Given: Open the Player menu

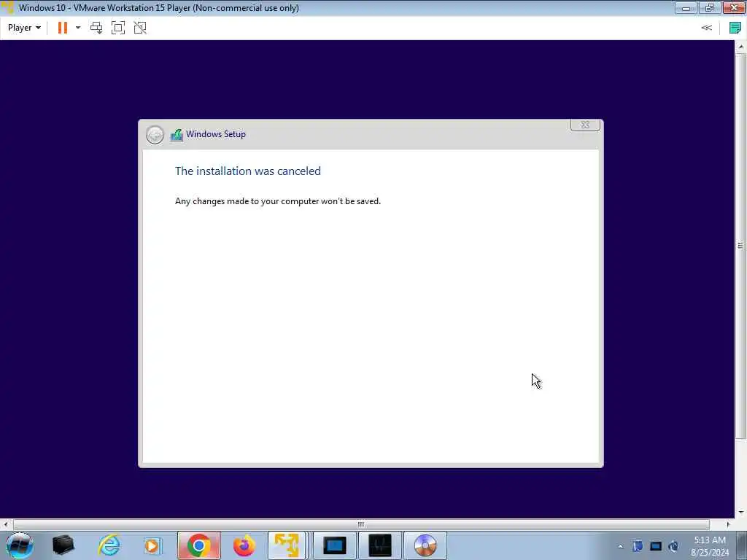Looking at the screenshot, I should click(x=24, y=28).
